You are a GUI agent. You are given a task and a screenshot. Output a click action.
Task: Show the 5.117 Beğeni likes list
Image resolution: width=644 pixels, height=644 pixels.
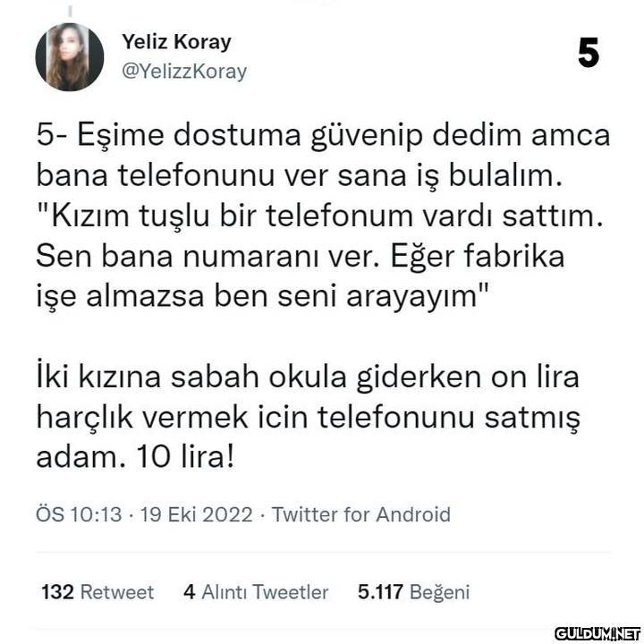(x=413, y=592)
